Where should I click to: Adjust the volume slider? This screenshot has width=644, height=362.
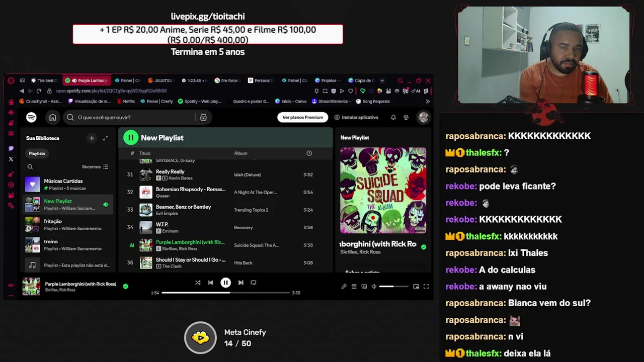tap(393, 287)
